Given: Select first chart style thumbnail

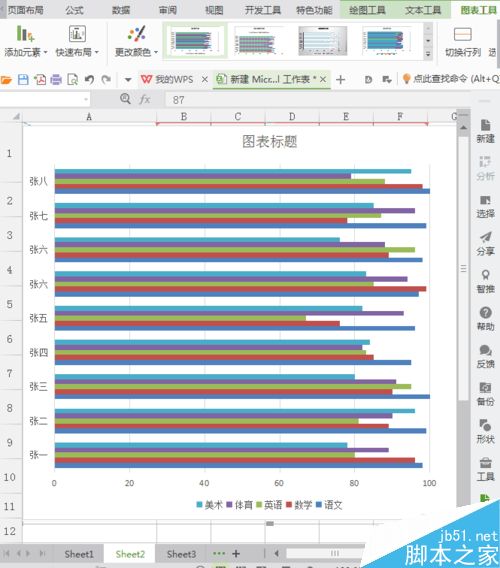Looking at the screenshot, I should coord(195,40).
